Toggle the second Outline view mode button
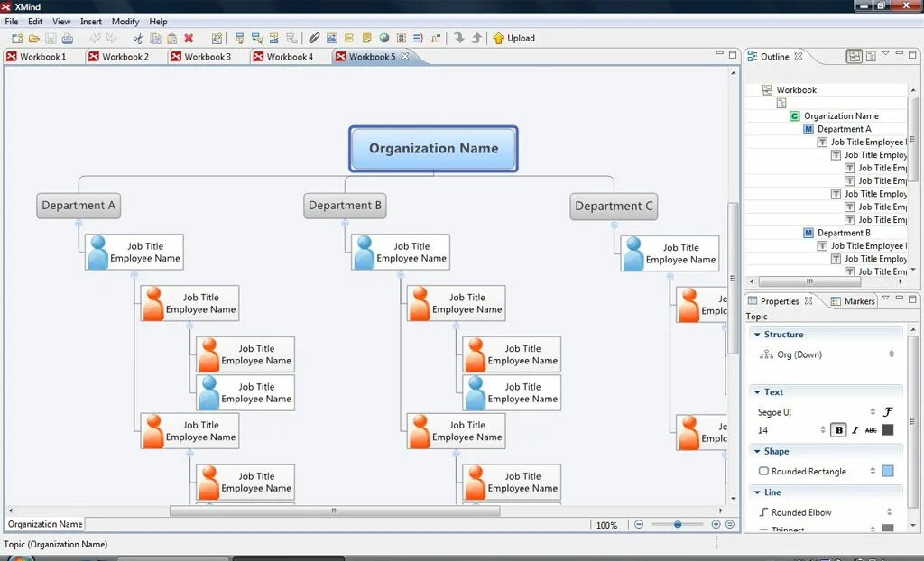The image size is (924, 561). click(871, 56)
